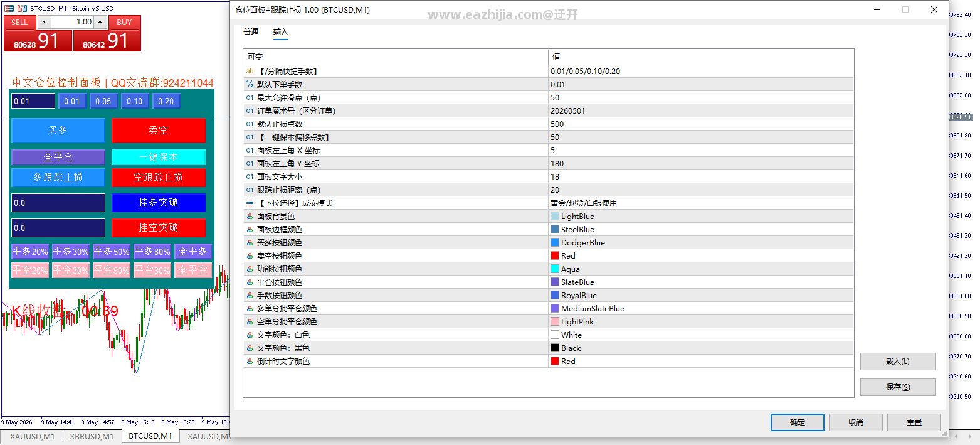Click the 全平仓 close all button
The width and height of the screenshot is (980, 445).
58,157
